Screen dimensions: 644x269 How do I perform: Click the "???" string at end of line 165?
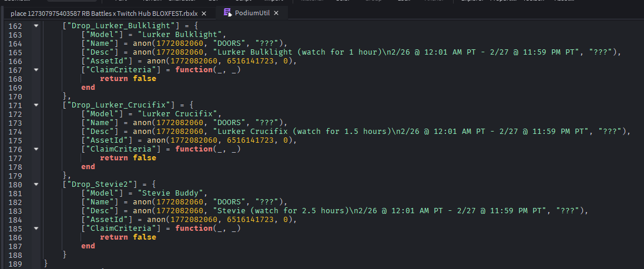coord(601,52)
